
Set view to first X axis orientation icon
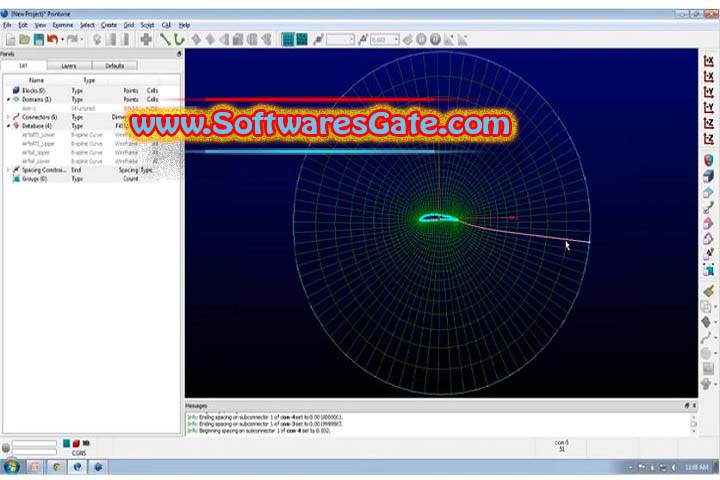pyautogui.click(x=709, y=61)
